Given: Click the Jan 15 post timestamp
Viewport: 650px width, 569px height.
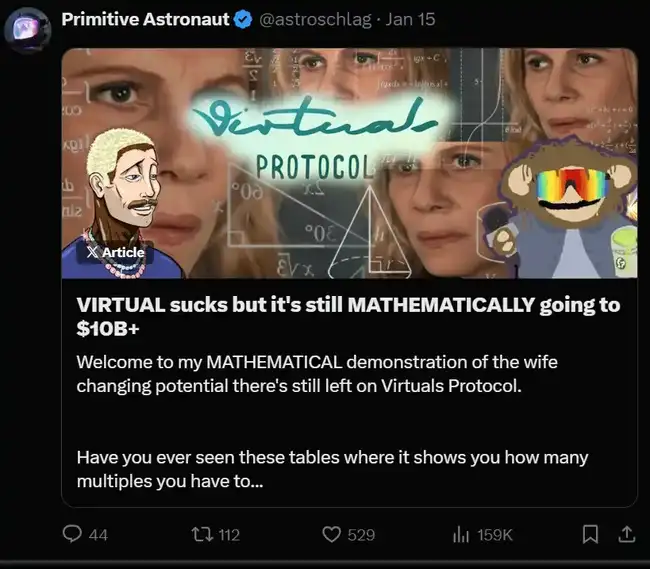Looking at the screenshot, I should pos(411,20).
